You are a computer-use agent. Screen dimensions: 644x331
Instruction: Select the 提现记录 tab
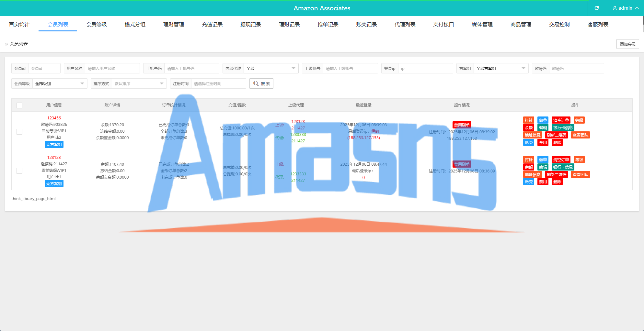click(x=251, y=25)
